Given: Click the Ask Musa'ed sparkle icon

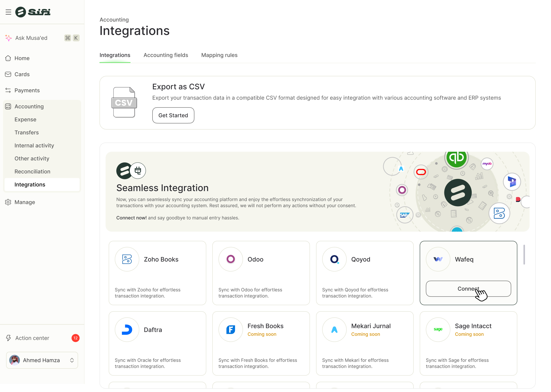Looking at the screenshot, I should click(x=8, y=38).
